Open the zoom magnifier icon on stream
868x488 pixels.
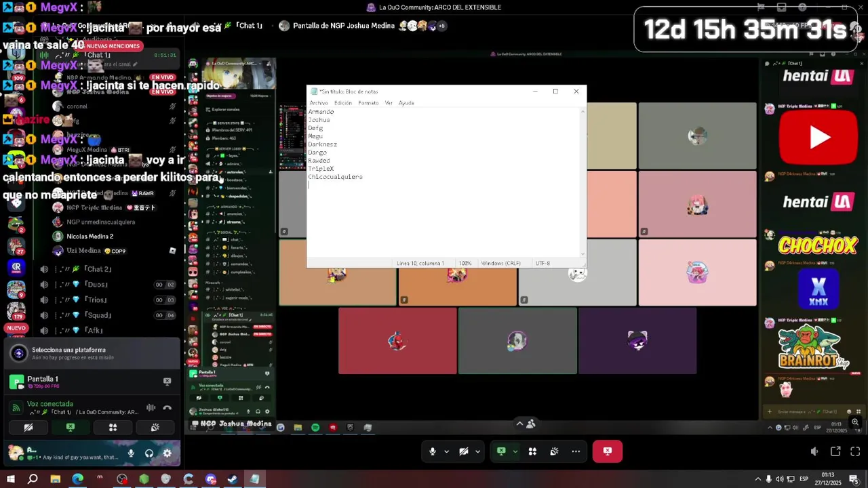coord(855,422)
